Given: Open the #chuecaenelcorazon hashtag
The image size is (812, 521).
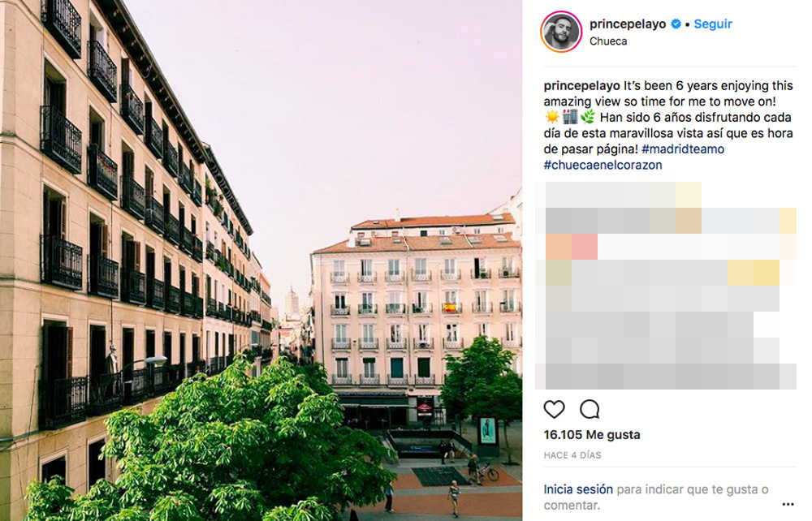Looking at the screenshot, I should pyautogui.click(x=603, y=165).
